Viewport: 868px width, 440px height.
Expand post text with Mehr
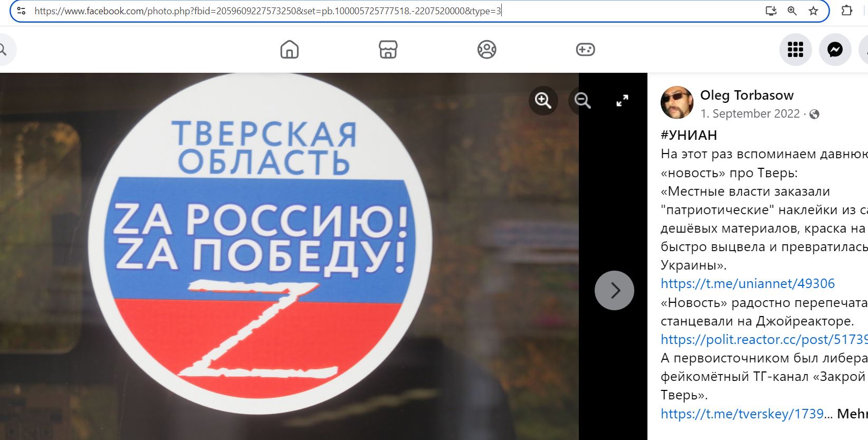click(852, 414)
